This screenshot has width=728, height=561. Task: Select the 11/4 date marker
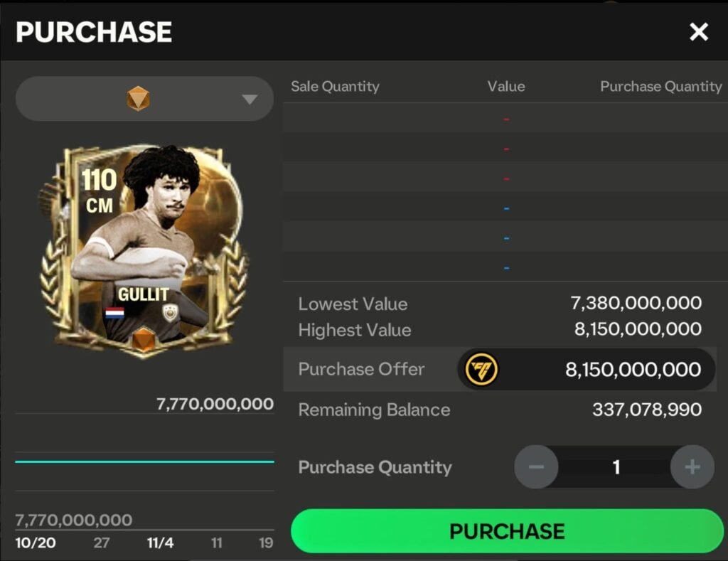tap(160, 542)
